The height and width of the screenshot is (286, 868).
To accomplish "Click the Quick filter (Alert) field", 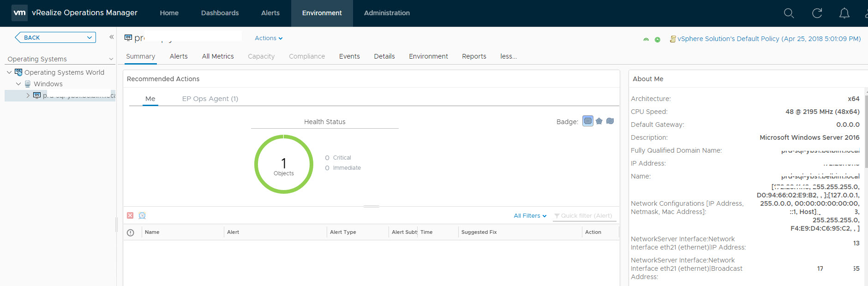I will tap(586, 216).
